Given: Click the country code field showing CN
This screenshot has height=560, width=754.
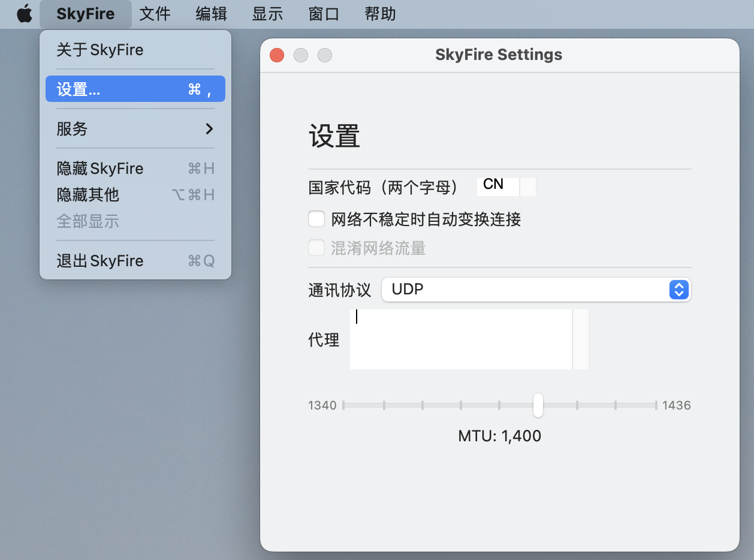Looking at the screenshot, I should click(498, 186).
